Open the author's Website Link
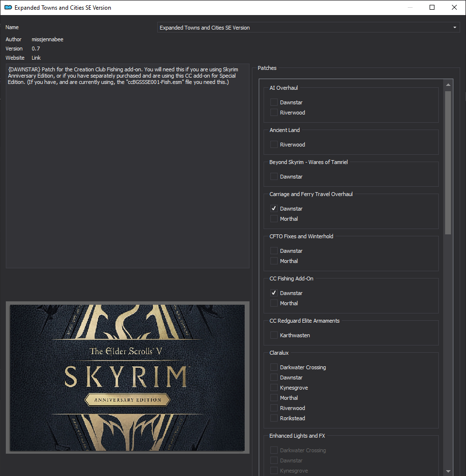 coord(36,58)
